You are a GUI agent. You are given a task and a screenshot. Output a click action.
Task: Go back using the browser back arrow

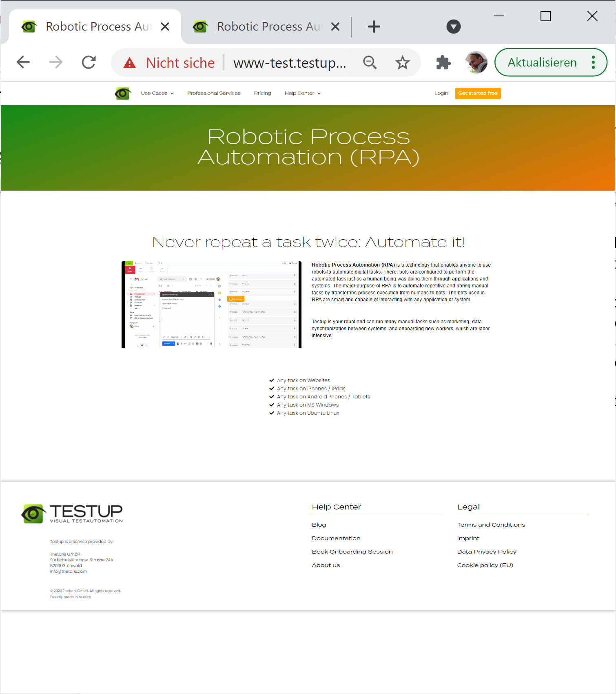point(23,62)
